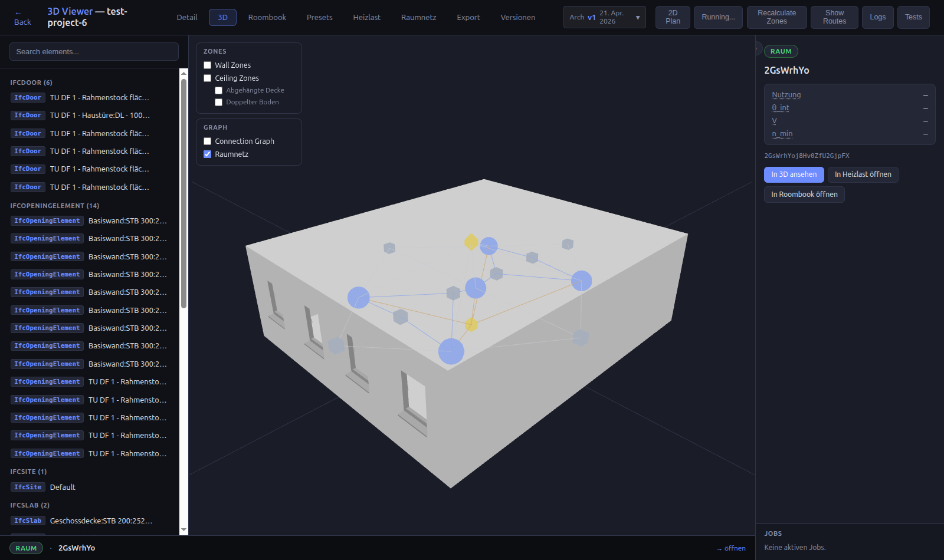944x560 pixels.
Task: Click the element list scrollbar thumb
Action: [x=183, y=195]
